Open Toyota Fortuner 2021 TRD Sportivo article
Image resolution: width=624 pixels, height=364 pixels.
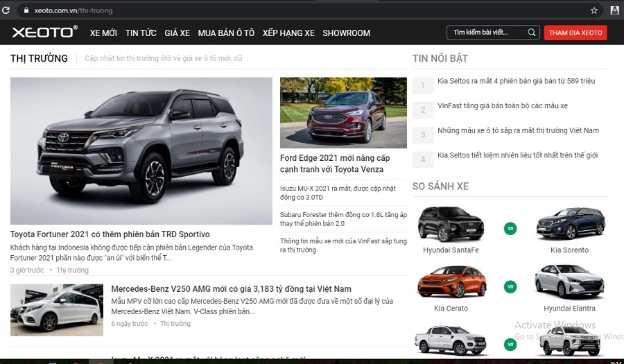[x=110, y=234]
